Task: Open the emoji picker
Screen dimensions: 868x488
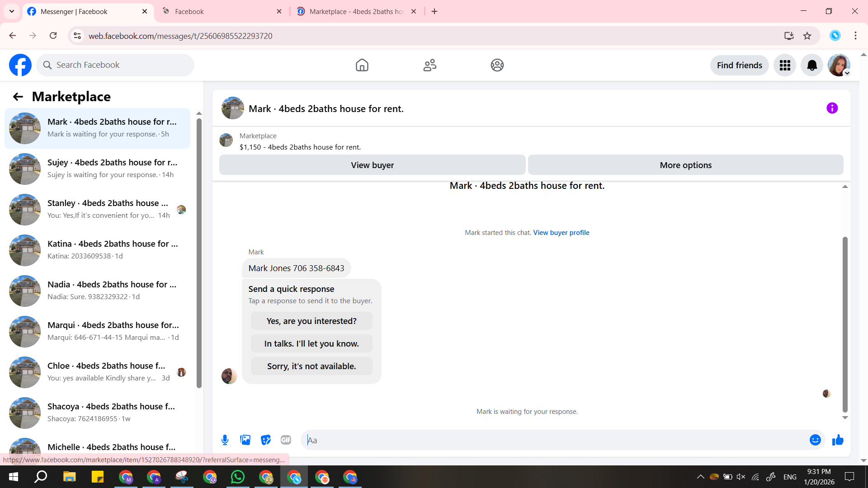Action: pyautogui.click(x=815, y=440)
